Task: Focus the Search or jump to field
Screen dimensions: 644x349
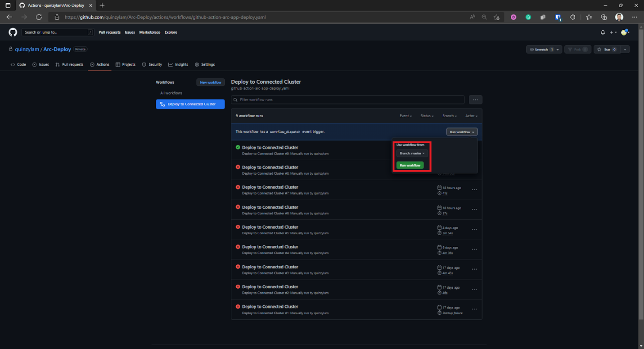Action: (x=58, y=32)
